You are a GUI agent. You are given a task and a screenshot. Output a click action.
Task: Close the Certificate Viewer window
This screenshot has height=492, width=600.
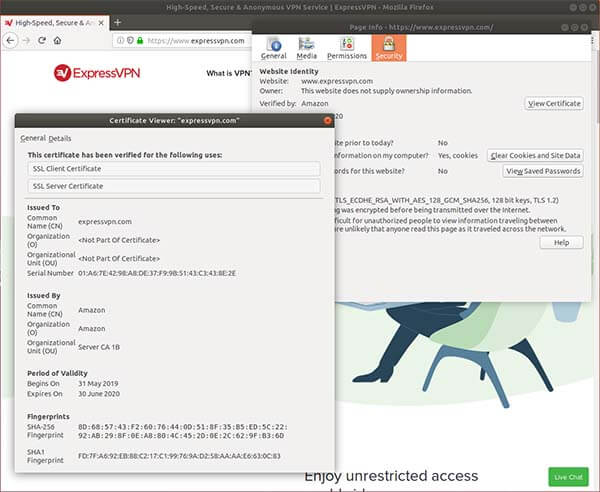click(327, 120)
